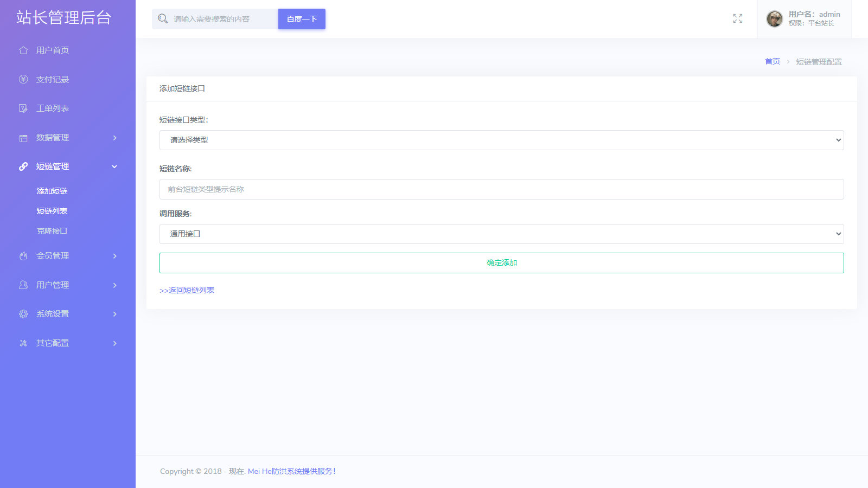Click the 添加短链接口 card heading
The height and width of the screenshot is (488, 868).
[x=182, y=88]
